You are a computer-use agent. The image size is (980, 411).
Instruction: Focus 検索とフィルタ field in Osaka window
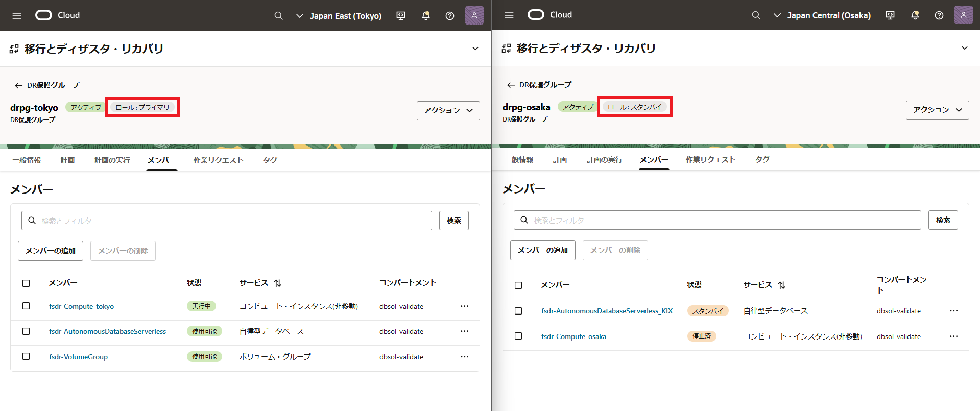point(718,220)
